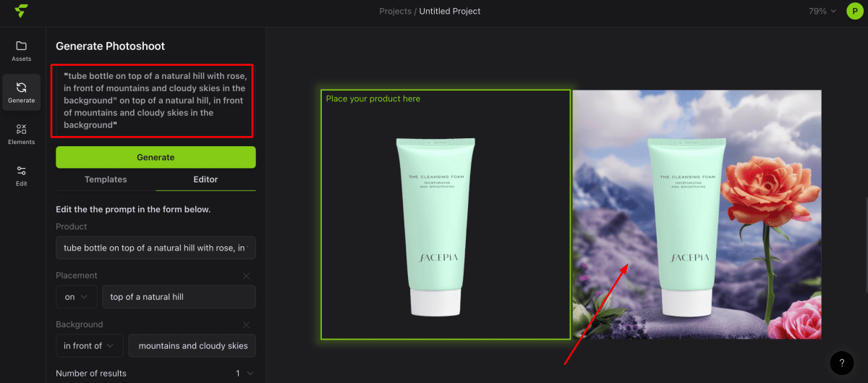
Task: Open the placement 'on' preposition dropdown
Action: [76, 297]
